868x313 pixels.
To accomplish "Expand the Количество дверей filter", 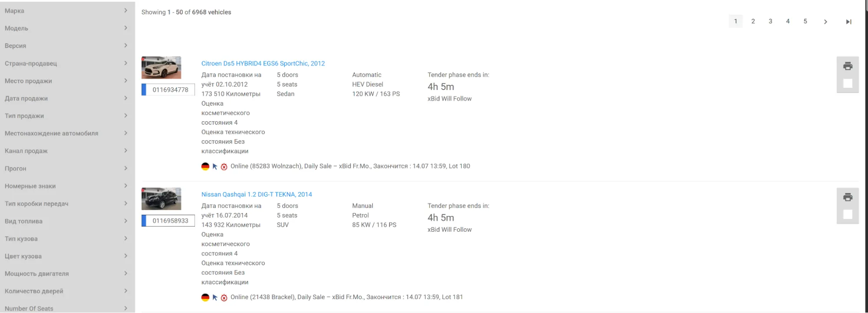I will 67,291.
